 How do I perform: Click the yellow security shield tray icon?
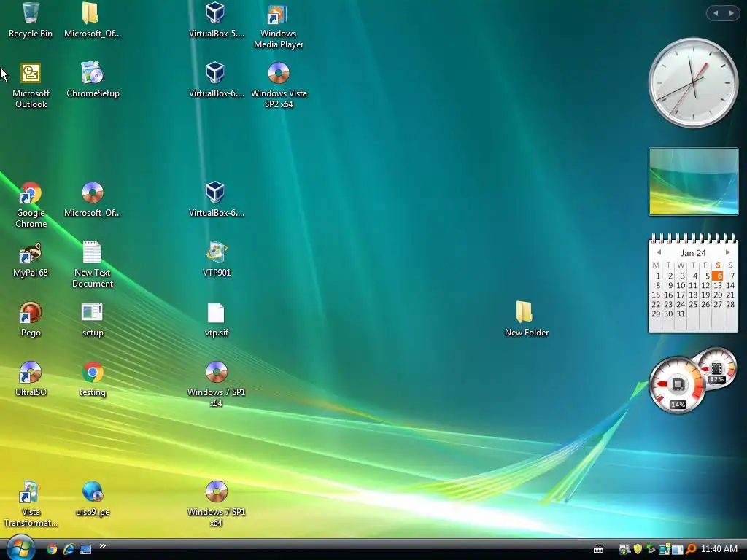click(638, 549)
